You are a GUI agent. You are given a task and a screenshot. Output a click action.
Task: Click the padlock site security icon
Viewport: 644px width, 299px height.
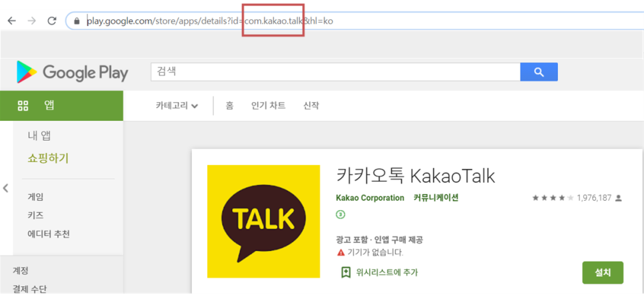tap(77, 21)
